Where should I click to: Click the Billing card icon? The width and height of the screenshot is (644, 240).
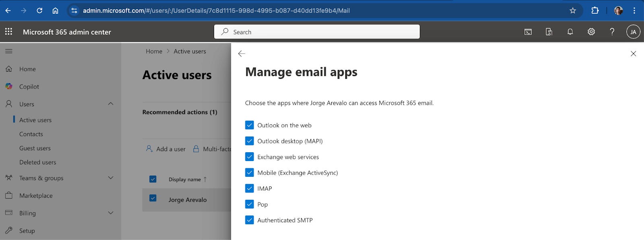coord(9,213)
